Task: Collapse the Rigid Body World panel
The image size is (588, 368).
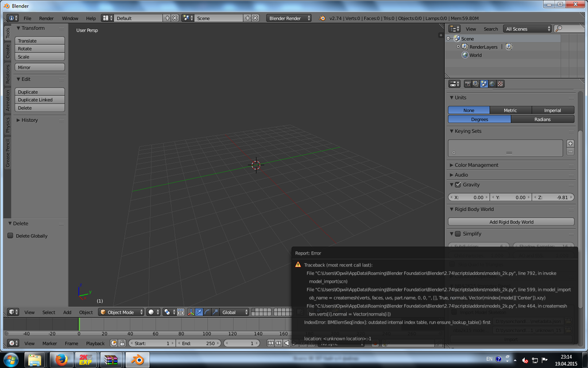Action: click(474, 209)
